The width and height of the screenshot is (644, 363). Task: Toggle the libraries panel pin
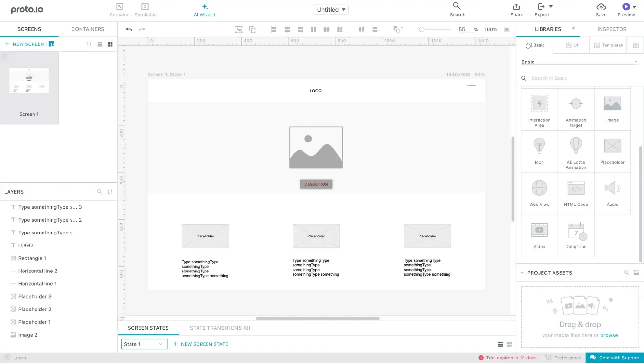coord(573,29)
